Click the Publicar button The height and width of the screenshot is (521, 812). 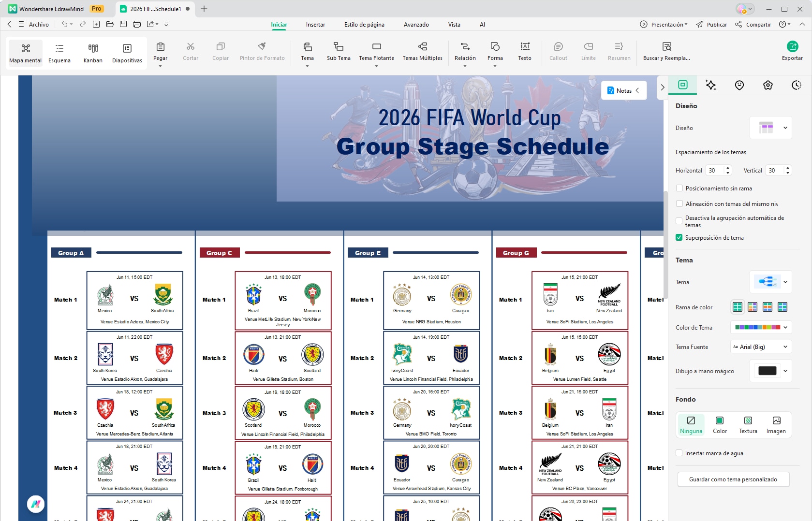711,25
